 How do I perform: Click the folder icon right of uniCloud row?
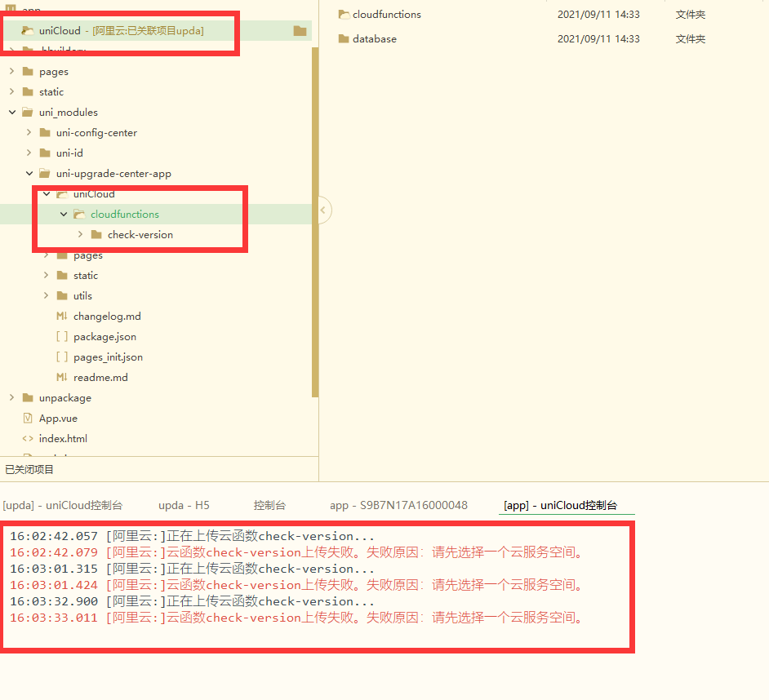point(300,31)
